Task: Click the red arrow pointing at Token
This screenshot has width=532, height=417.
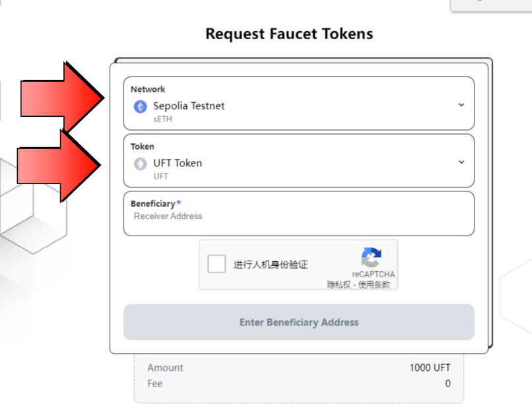Action: pyautogui.click(x=58, y=165)
